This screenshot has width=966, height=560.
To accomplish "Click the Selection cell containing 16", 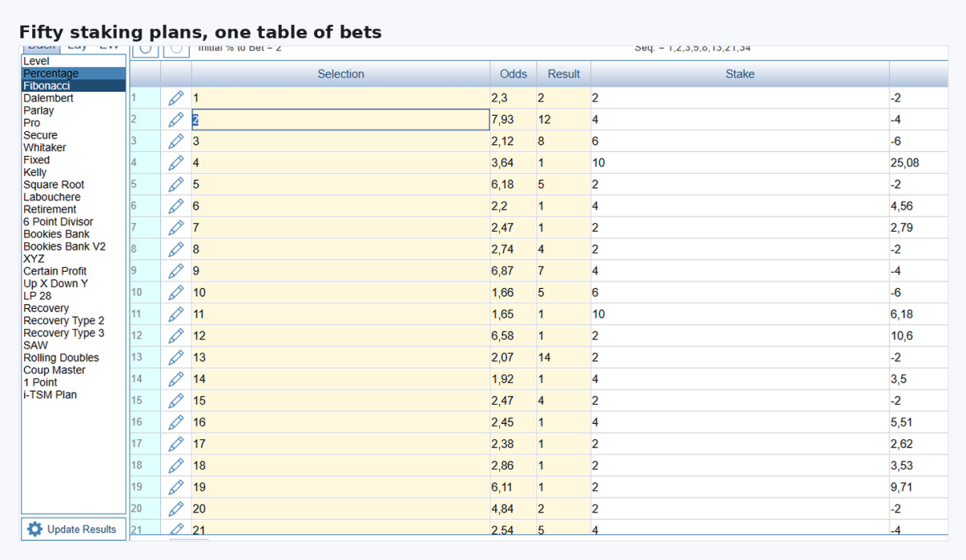I will 341,422.
